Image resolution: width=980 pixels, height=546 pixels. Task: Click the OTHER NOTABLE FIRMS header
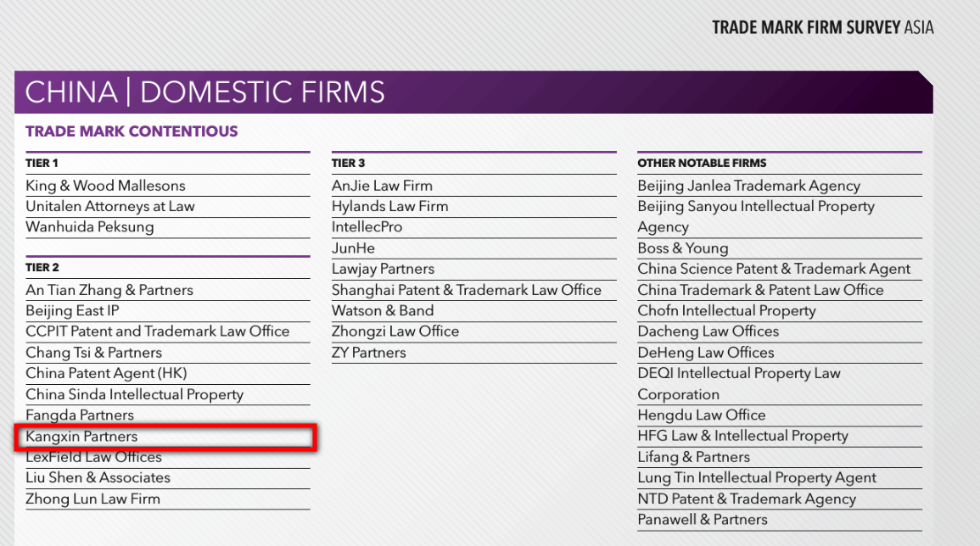point(702,163)
